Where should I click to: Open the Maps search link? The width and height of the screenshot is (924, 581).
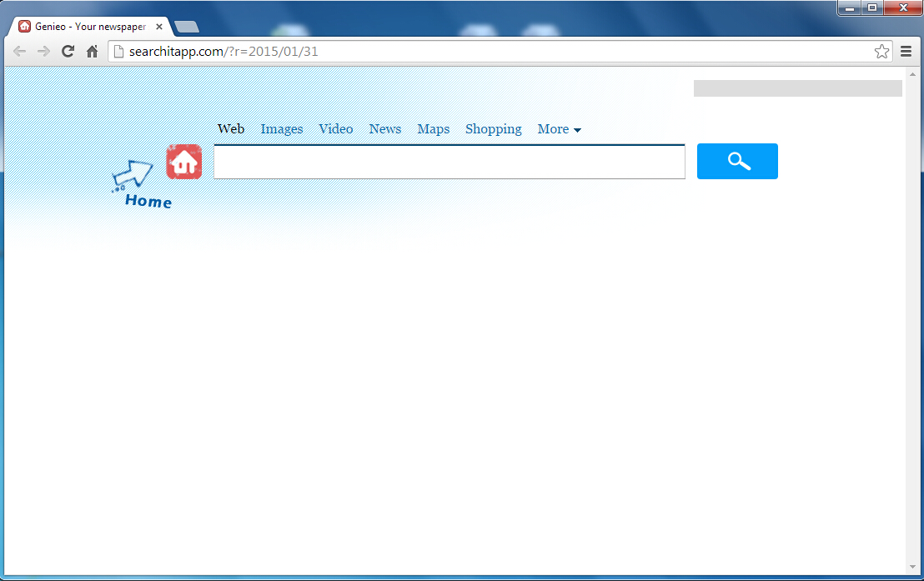pyautogui.click(x=433, y=129)
